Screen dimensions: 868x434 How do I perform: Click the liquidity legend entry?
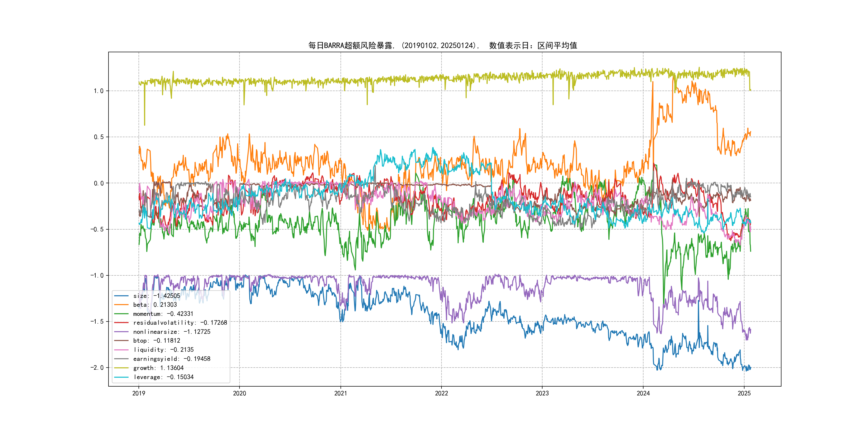coord(163,350)
